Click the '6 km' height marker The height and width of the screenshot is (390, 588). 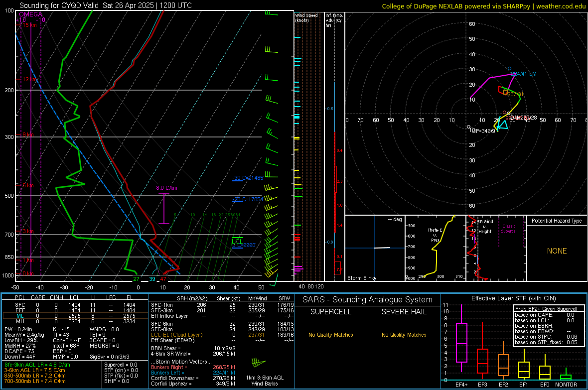28,185
